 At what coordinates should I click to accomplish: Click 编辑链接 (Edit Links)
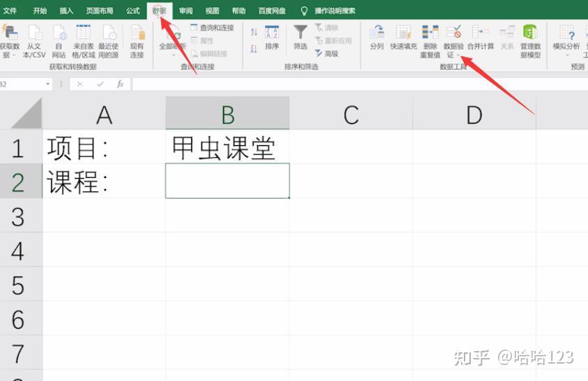(x=209, y=54)
